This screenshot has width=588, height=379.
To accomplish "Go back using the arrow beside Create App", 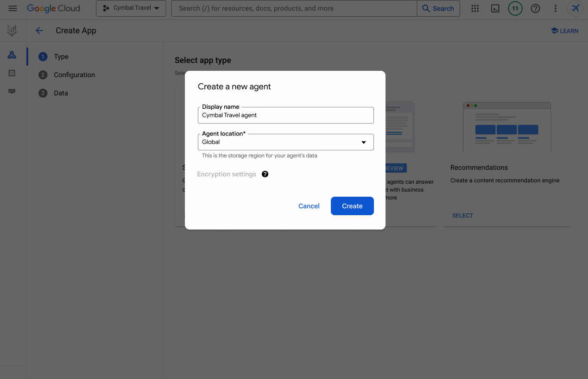I will pyautogui.click(x=39, y=31).
